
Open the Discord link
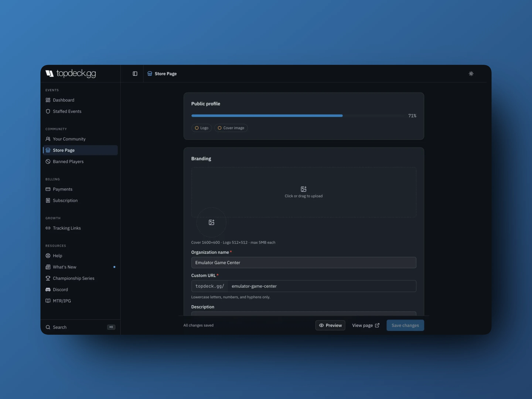(x=80, y=290)
